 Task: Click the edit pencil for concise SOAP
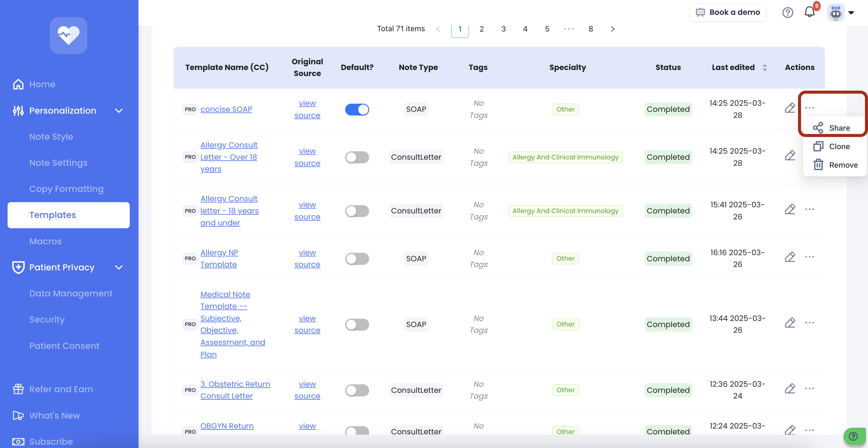point(790,108)
